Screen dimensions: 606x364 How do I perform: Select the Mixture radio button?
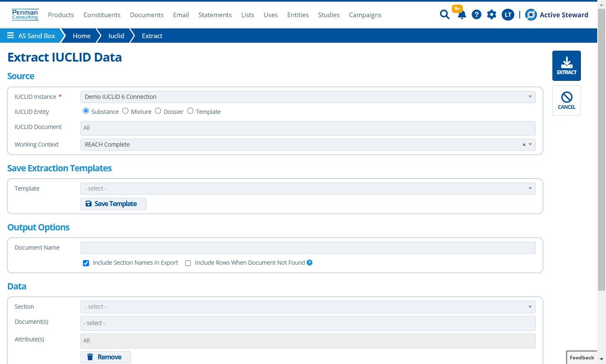pyautogui.click(x=125, y=111)
